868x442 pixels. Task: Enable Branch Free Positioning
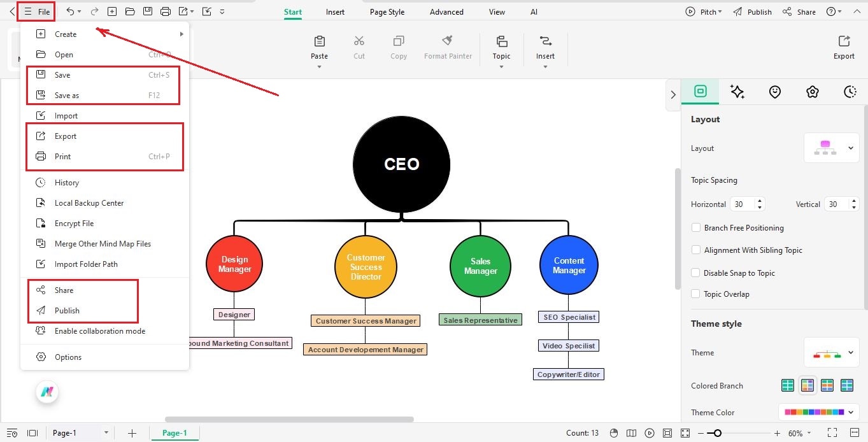pos(696,227)
